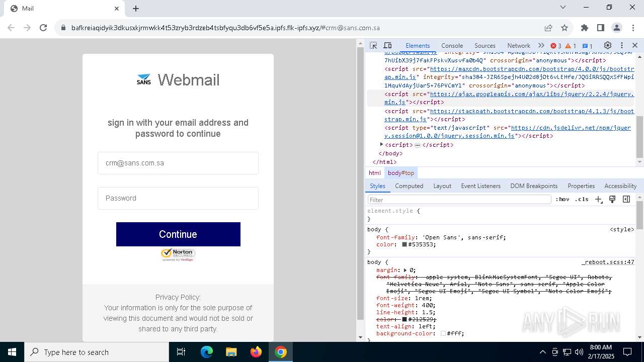Open DevTools customize menu (three dots)
644x362 pixels.
(622, 45)
